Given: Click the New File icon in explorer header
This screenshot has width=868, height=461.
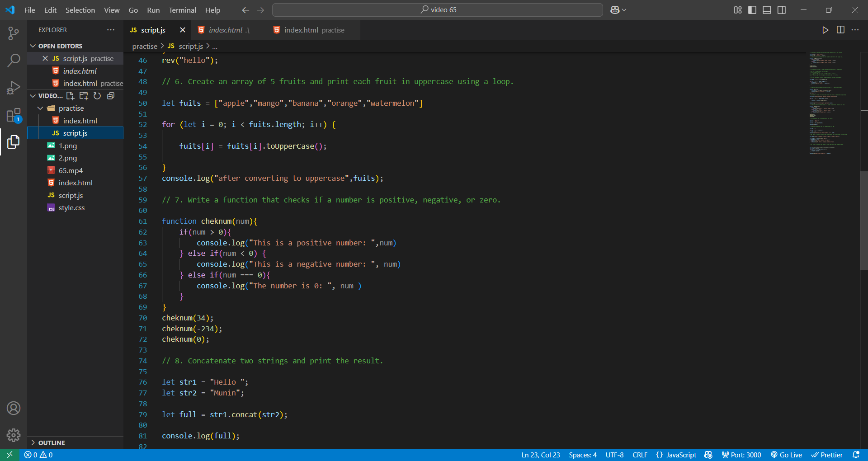Looking at the screenshot, I should pos(70,96).
